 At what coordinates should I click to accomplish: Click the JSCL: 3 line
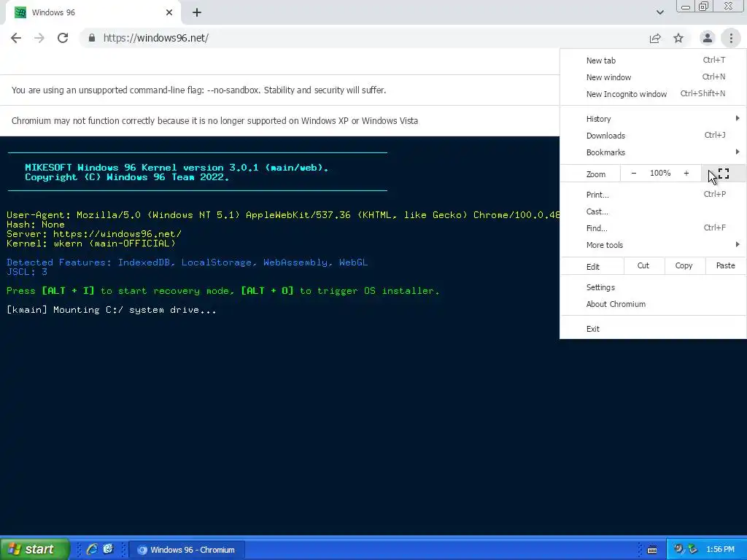[27, 272]
